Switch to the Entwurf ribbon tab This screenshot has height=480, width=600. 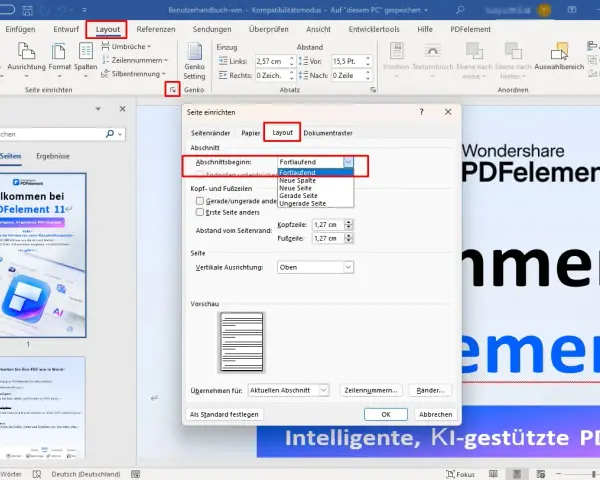(66, 29)
